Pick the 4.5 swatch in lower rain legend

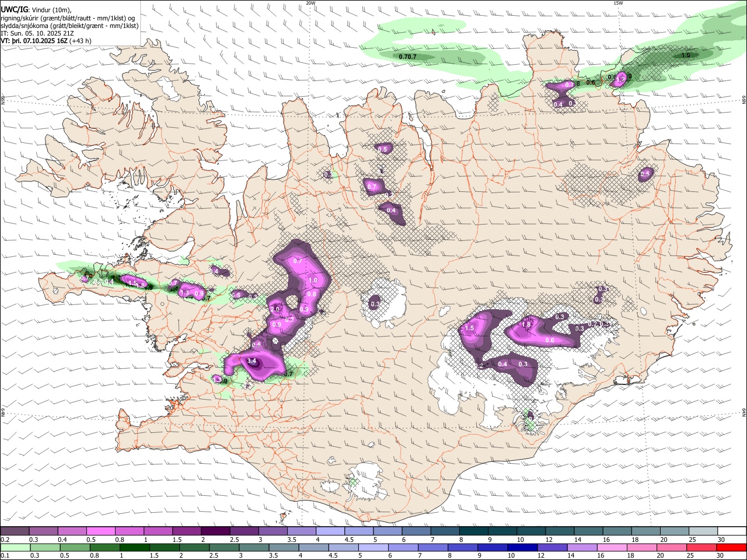[343, 547]
